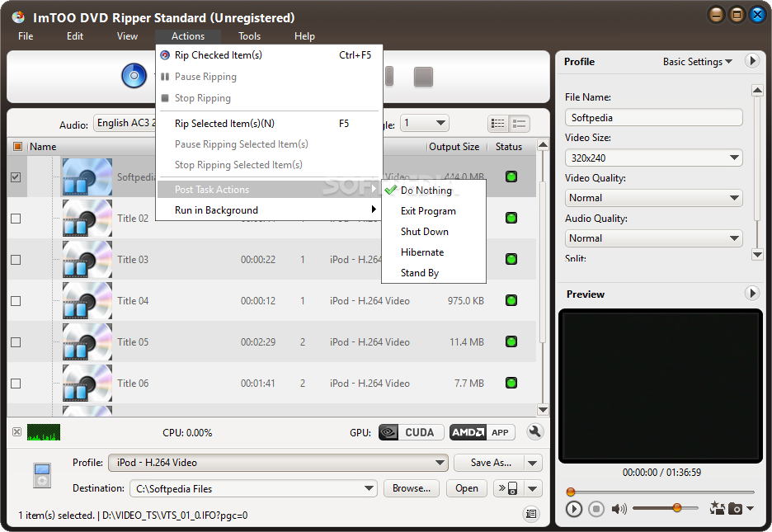Stop the preview playback
This screenshot has height=532, width=772.
point(595,508)
